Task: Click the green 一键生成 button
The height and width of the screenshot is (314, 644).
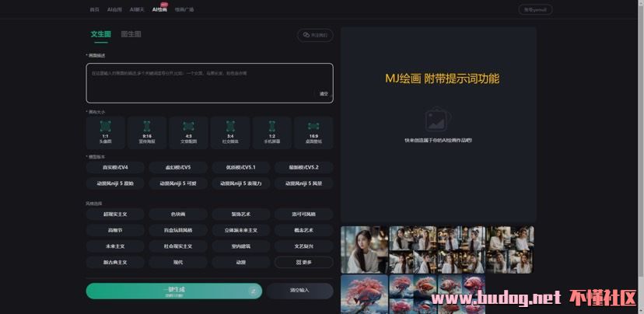Action: click(173, 291)
